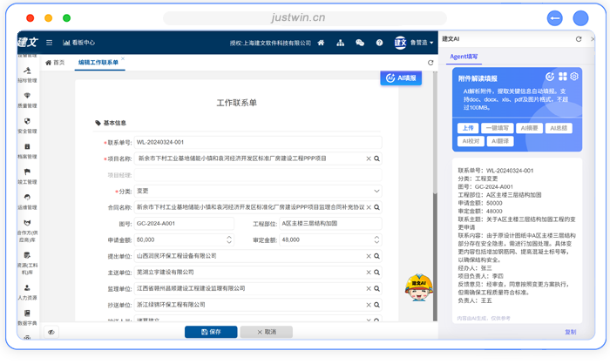The height and width of the screenshot is (364, 610).
Task: Toggle the hamburger sidebar menu icon
Action: [x=49, y=42]
